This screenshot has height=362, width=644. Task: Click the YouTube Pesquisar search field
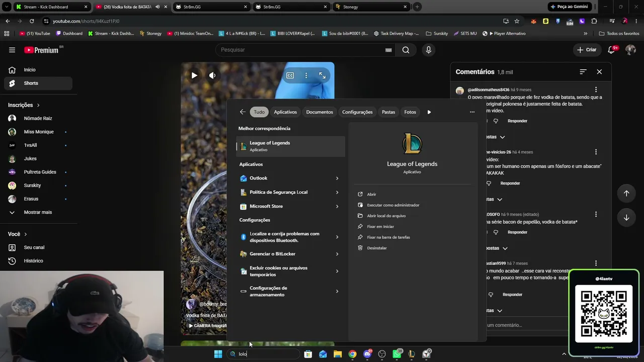pyautogui.click(x=306, y=50)
